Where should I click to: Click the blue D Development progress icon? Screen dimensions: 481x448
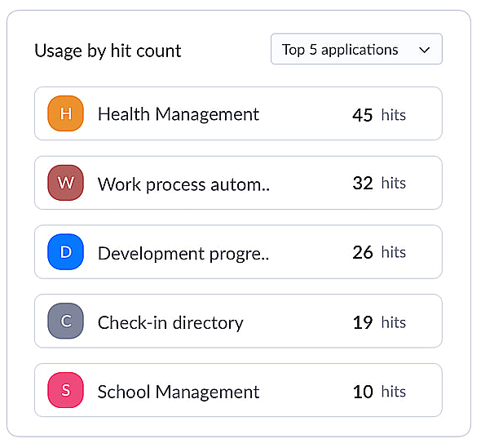point(66,252)
